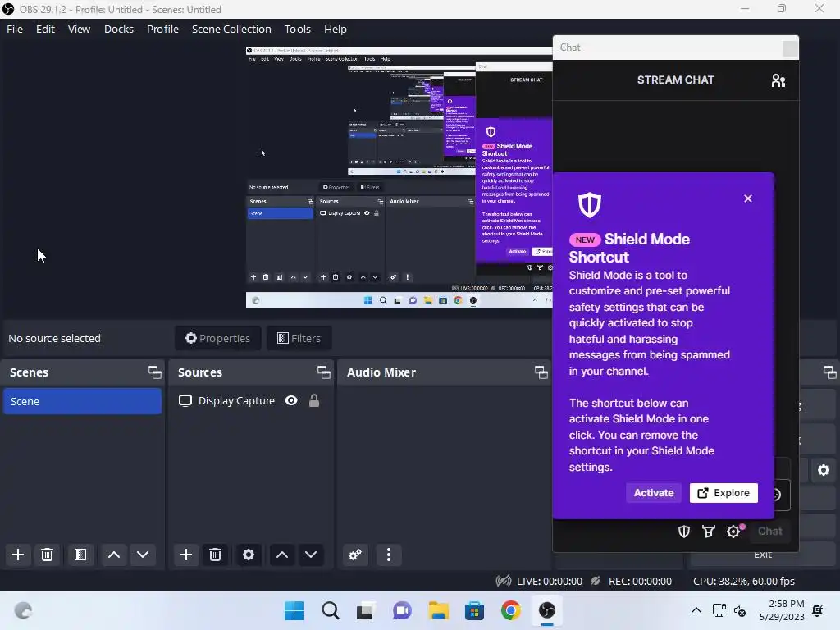The image size is (840, 630).
Task: Remove selected scene with trash icon
Action: tap(47, 555)
